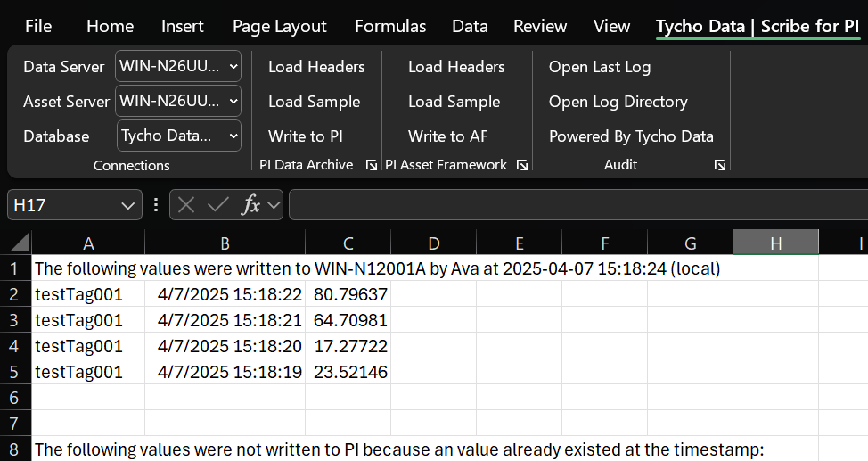Expand the Data Server dropdown

click(233, 66)
